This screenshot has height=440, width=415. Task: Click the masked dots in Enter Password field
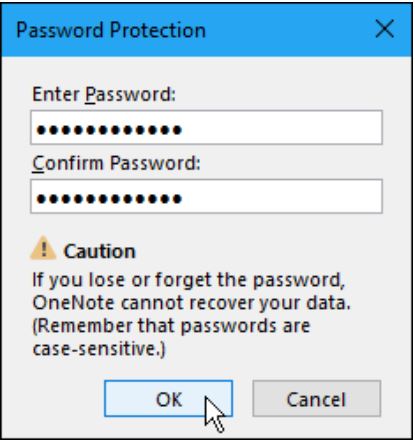coord(109,130)
